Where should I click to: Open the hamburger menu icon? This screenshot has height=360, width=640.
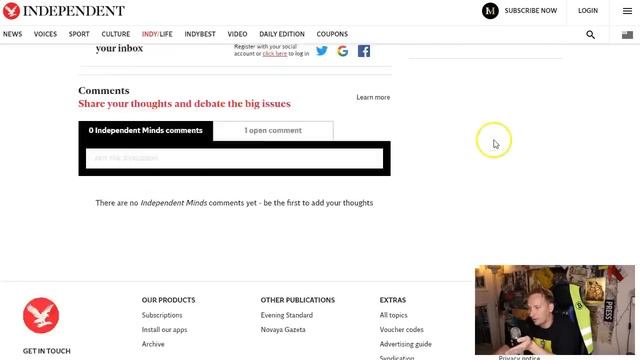point(627,11)
